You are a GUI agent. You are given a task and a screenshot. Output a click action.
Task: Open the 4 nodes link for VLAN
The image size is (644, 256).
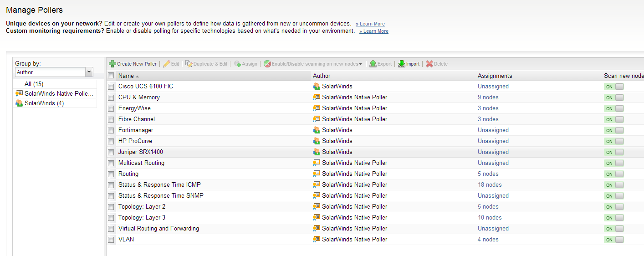[488, 239]
